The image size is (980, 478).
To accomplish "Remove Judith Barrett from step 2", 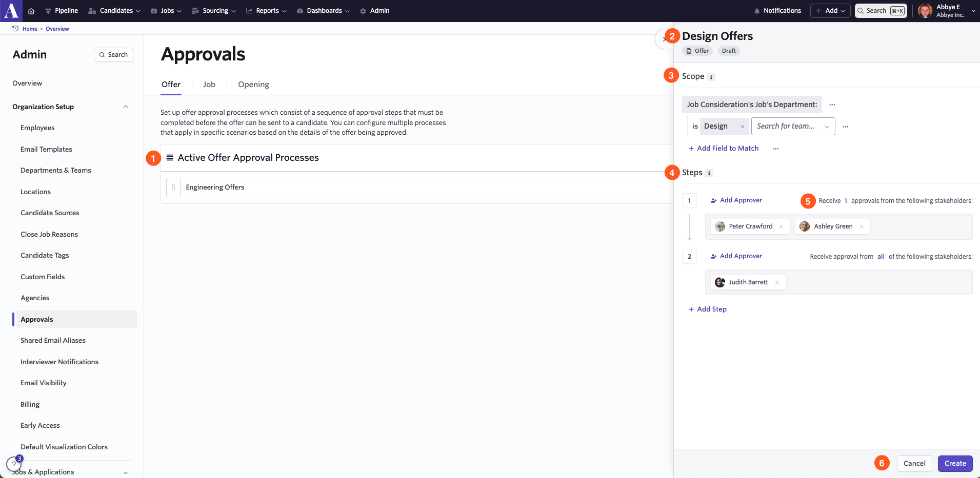I will [777, 282].
